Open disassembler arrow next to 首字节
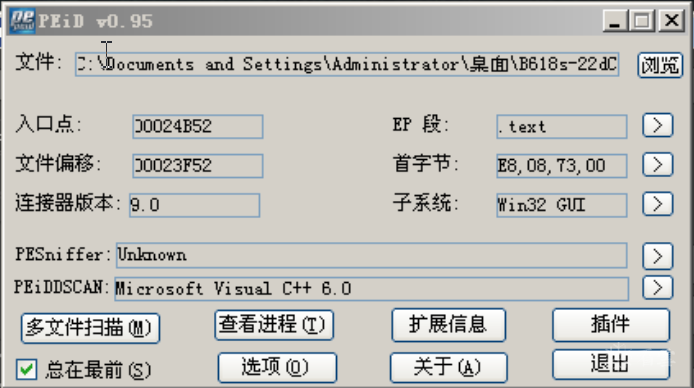The height and width of the screenshot is (388, 694). pyautogui.click(x=658, y=165)
